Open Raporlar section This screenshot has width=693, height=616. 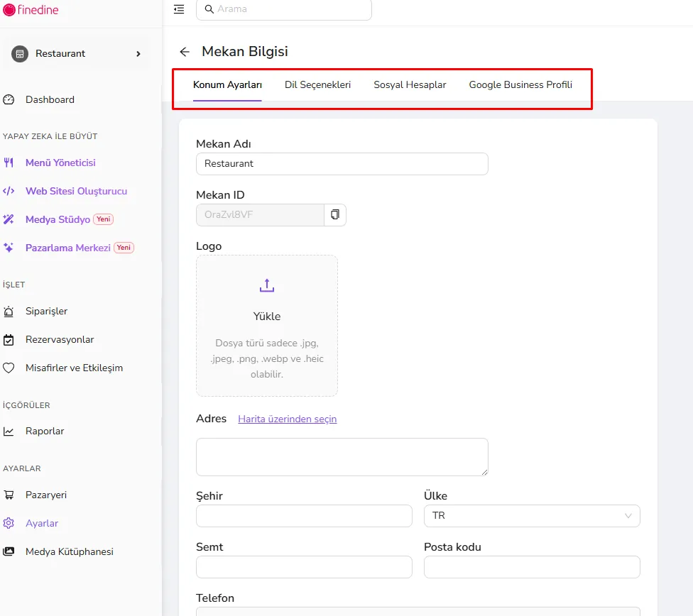[45, 431]
